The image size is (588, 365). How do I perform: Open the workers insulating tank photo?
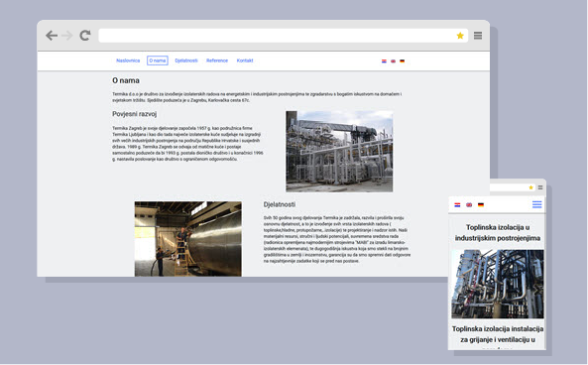[x=188, y=239]
